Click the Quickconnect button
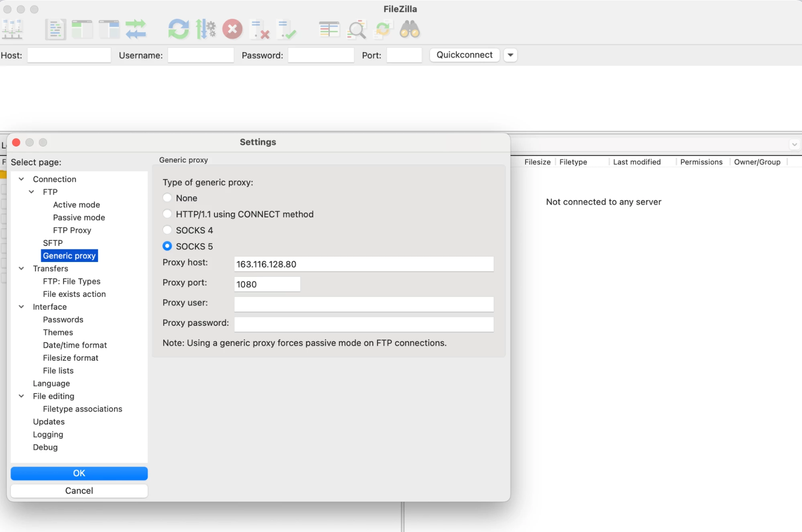 pos(464,55)
